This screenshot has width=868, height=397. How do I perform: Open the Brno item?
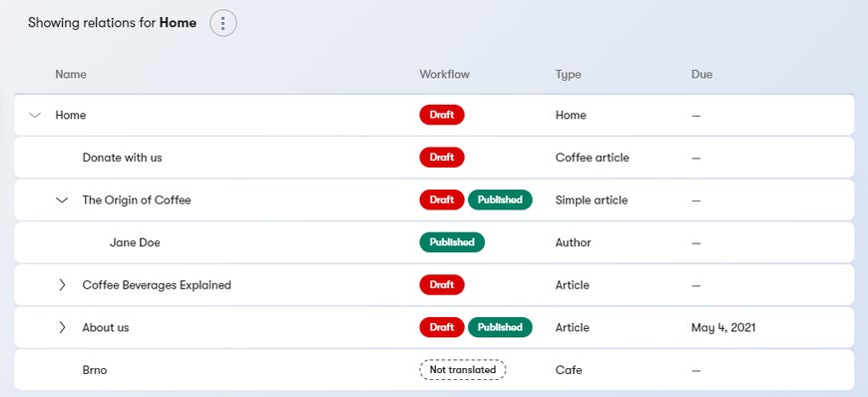95,370
